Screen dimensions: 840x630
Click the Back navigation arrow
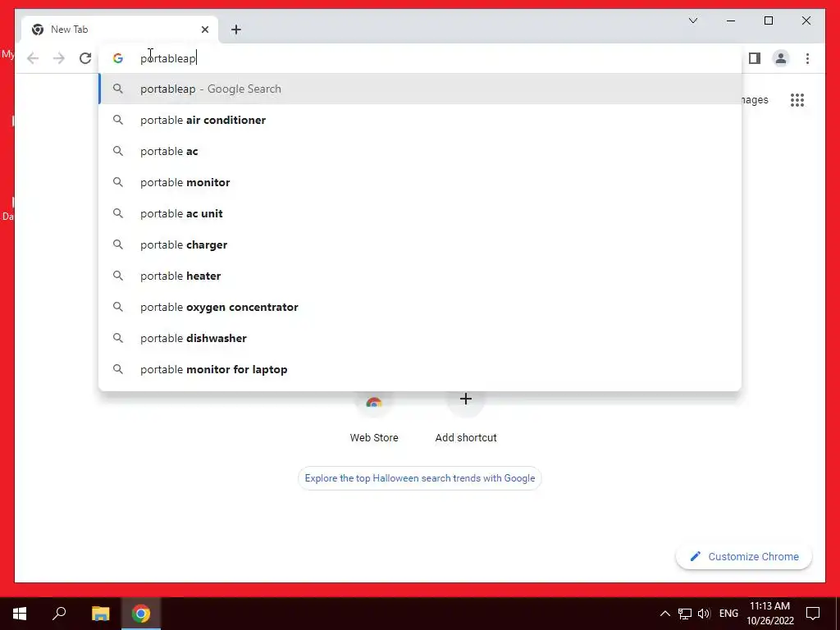pos(33,58)
